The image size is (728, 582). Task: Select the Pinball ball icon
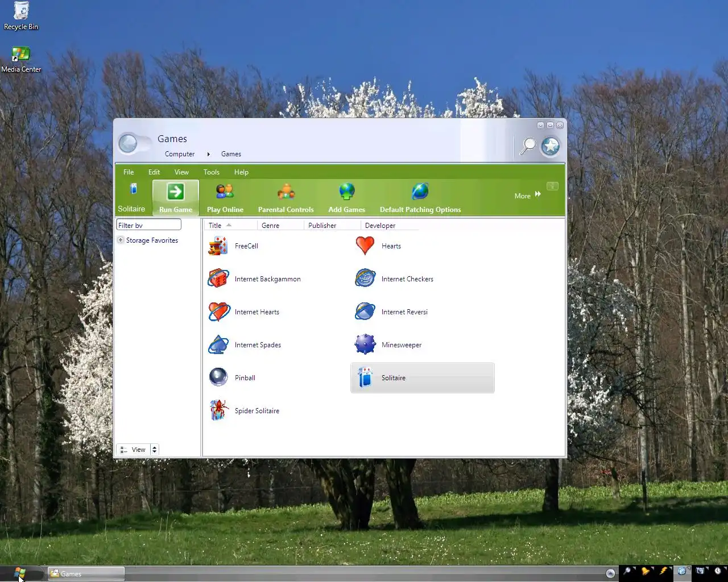click(218, 377)
